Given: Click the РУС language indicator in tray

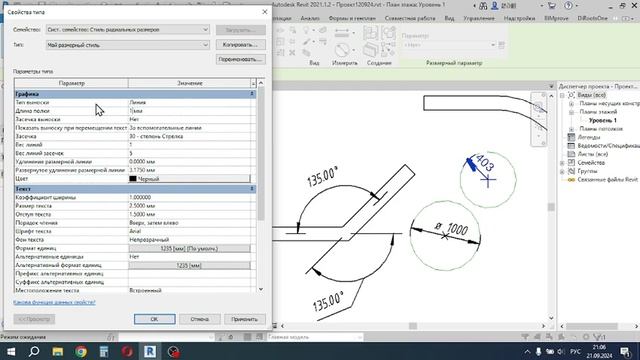Looking at the screenshot, I should point(576,351).
